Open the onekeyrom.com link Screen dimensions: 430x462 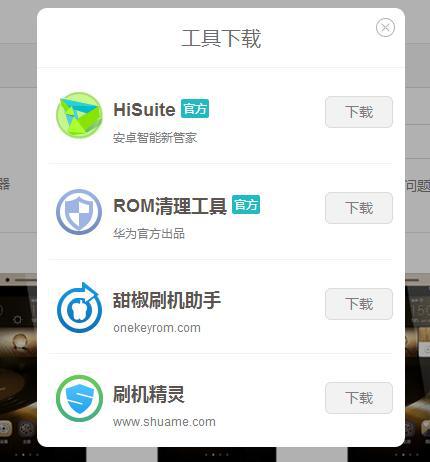157,328
